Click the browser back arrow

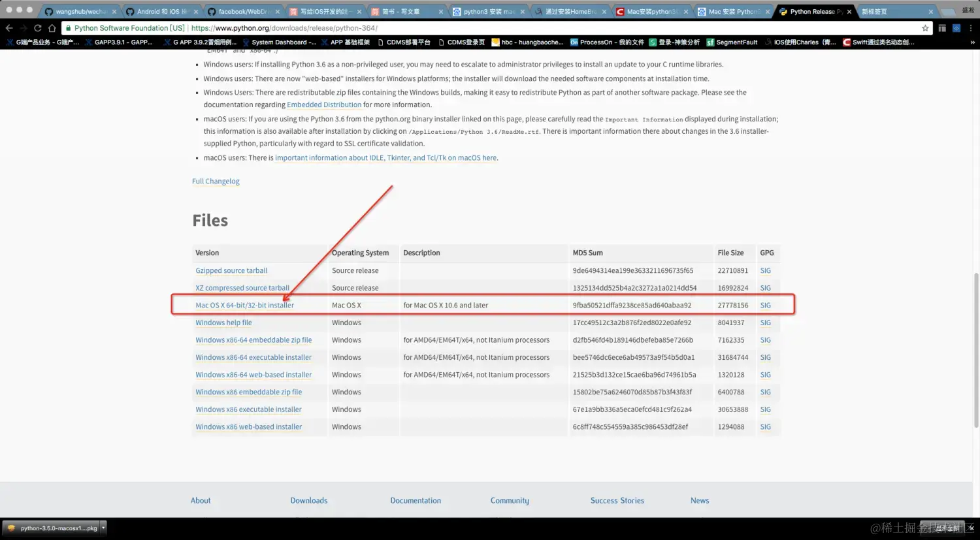tap(9, 28)
